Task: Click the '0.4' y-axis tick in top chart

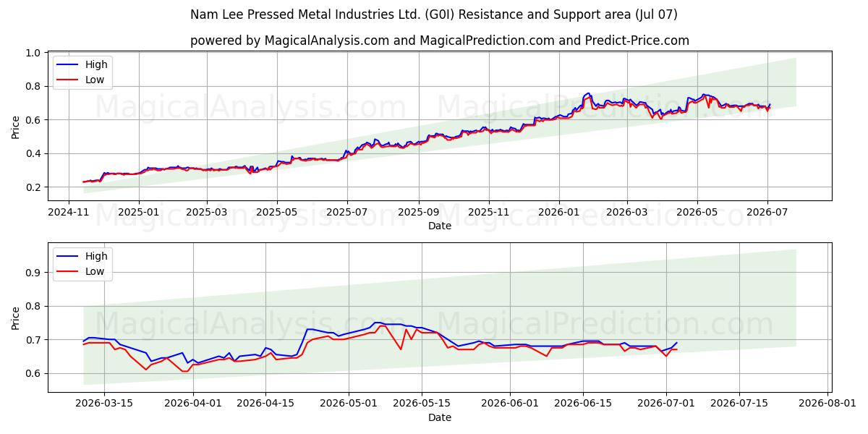Action: click(x=33, y=153)
